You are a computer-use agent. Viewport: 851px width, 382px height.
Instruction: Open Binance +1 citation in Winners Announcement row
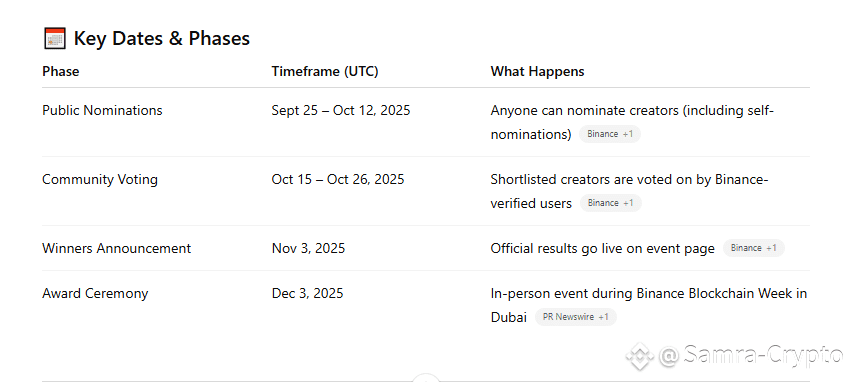(x=753, y=248)
